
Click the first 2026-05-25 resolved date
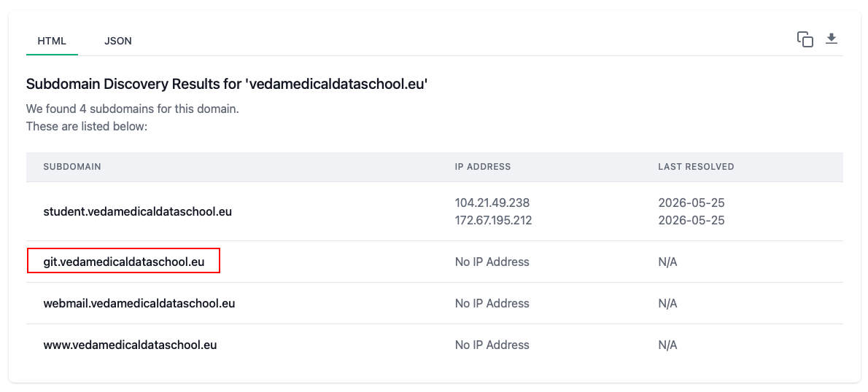coord(691,203)
